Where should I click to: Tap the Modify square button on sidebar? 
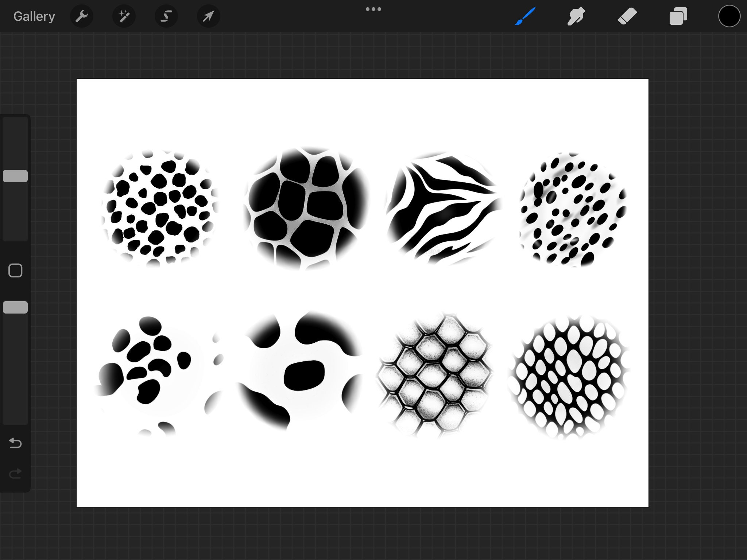(15, 271)
